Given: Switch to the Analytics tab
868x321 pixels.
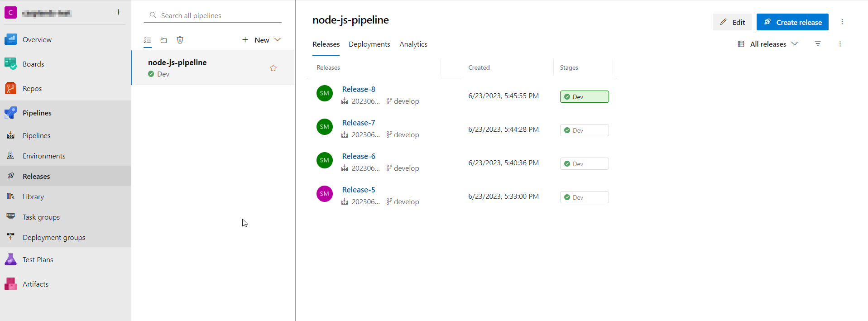Looking at the screenshot, I should (413, 44).
